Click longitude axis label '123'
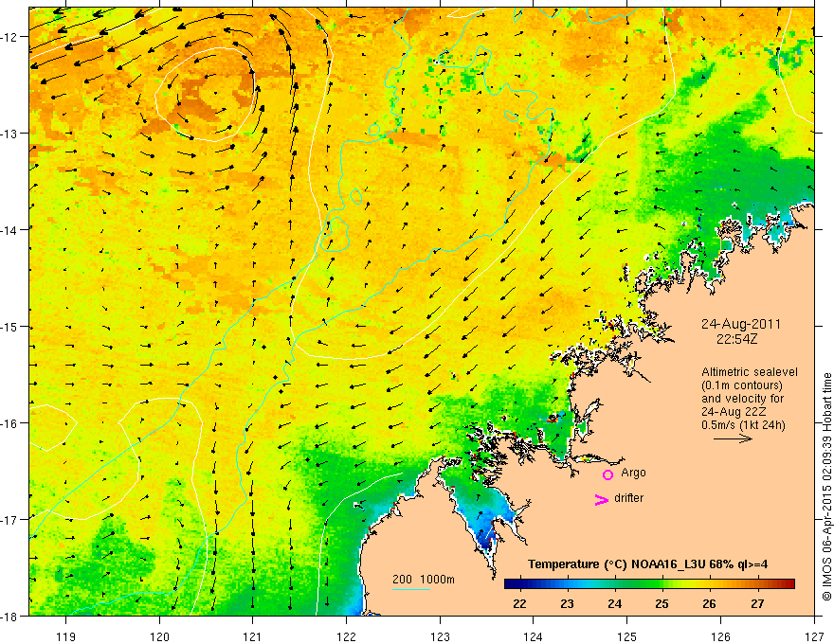Image resolution: width=834 pixels, height=644 pixels. pos(440,636)
